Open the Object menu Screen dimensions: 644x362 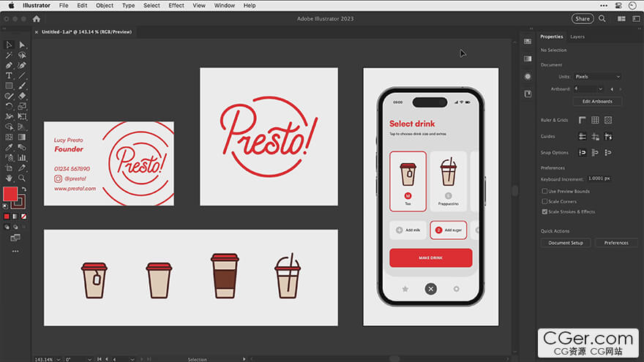[x=105, y=5]
